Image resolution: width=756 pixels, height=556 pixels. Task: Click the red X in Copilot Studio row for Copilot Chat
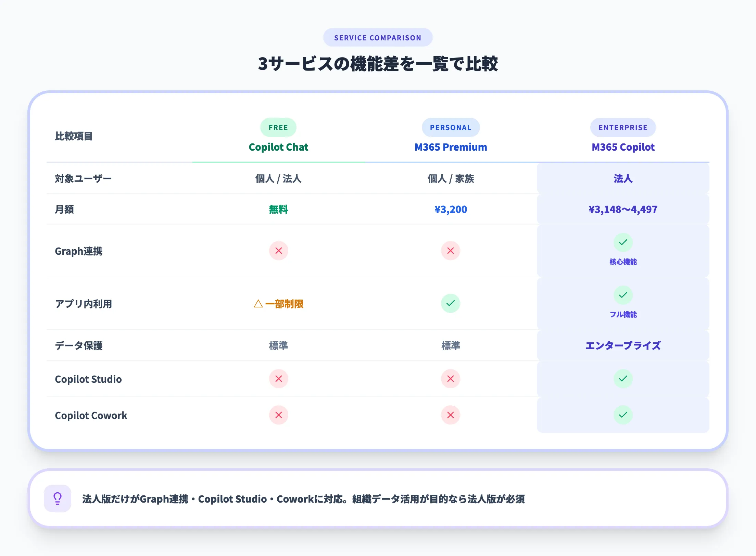point(278,379)
